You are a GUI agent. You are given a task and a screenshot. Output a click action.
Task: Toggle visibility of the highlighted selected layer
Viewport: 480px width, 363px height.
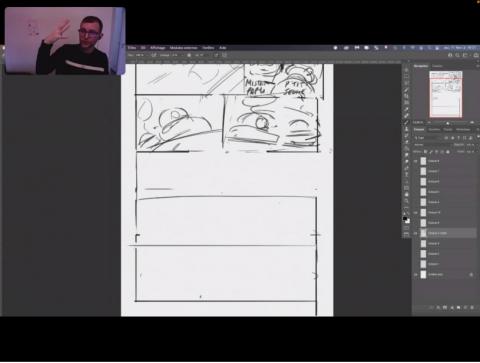click(x=416, y=233)
